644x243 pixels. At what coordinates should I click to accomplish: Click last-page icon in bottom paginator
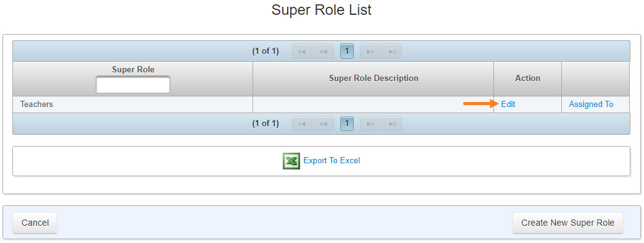392,124
